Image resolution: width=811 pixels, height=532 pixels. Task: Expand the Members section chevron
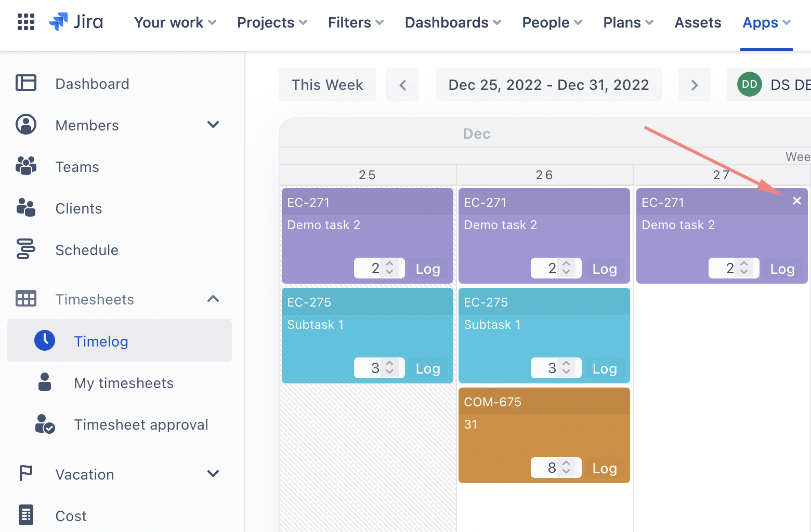(x=213, y=125)
